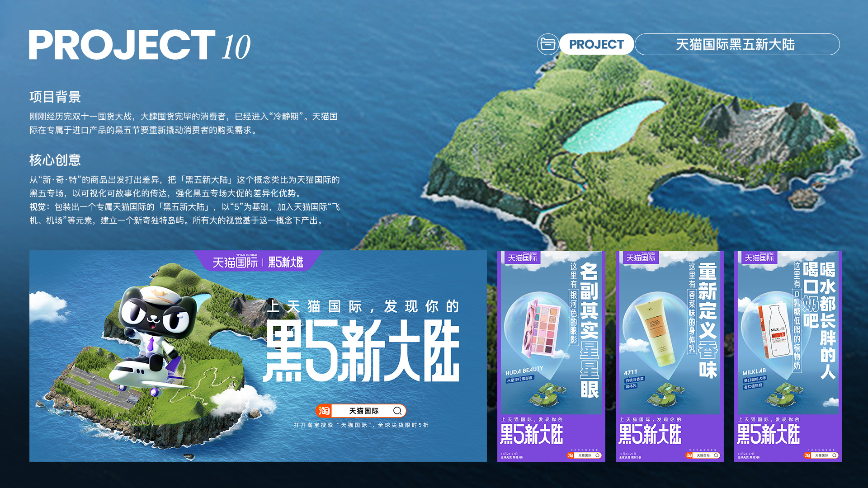Click search magnifier at MILKLAB poster bottom
The width and height of the screenshot is (868, 488).
835,455
